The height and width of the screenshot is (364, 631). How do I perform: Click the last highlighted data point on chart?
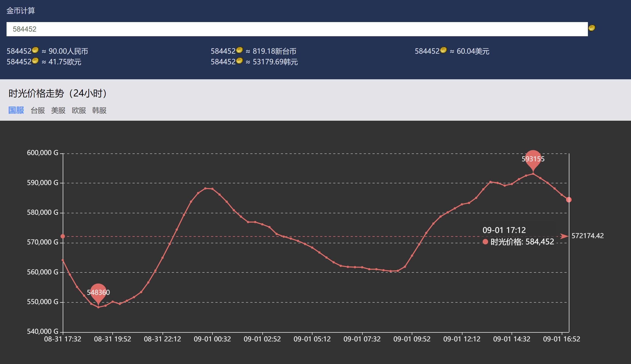point(569,200)
